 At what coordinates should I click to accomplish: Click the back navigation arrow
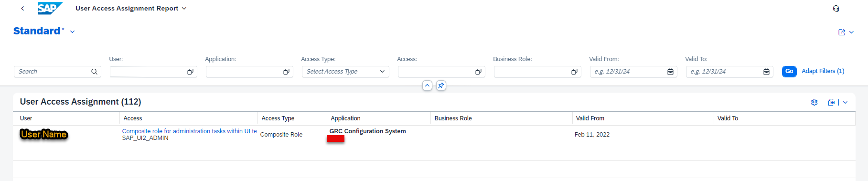[x=22, y=8]
